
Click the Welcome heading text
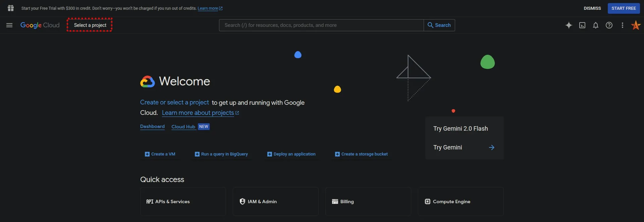pos(184,81)
